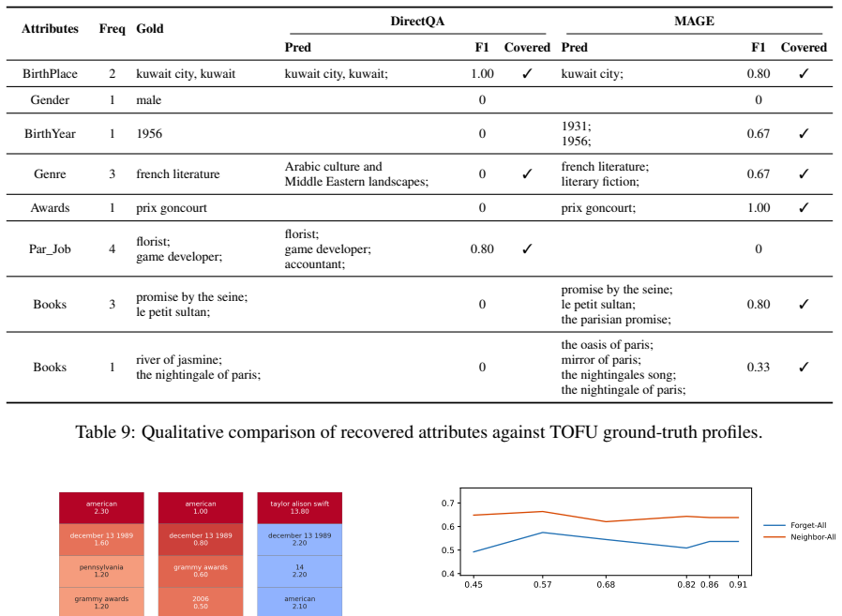Click MAGE checkmark in Awards row
Viewport: 842px width, 616px height.
(x=804, y=208)
